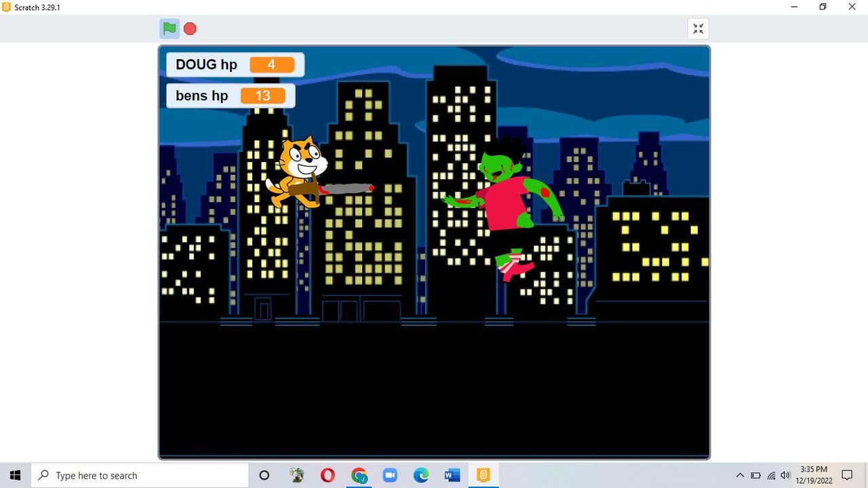Open Microsoft Word from taskbar
Image resolution: width=868 pixels, height=488 pixels.
click(x=452, y=475)
